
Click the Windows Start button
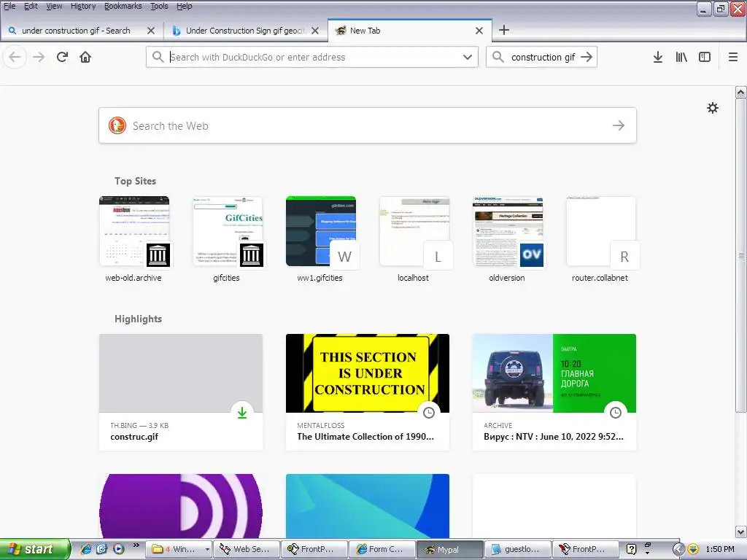pos(35,550)
